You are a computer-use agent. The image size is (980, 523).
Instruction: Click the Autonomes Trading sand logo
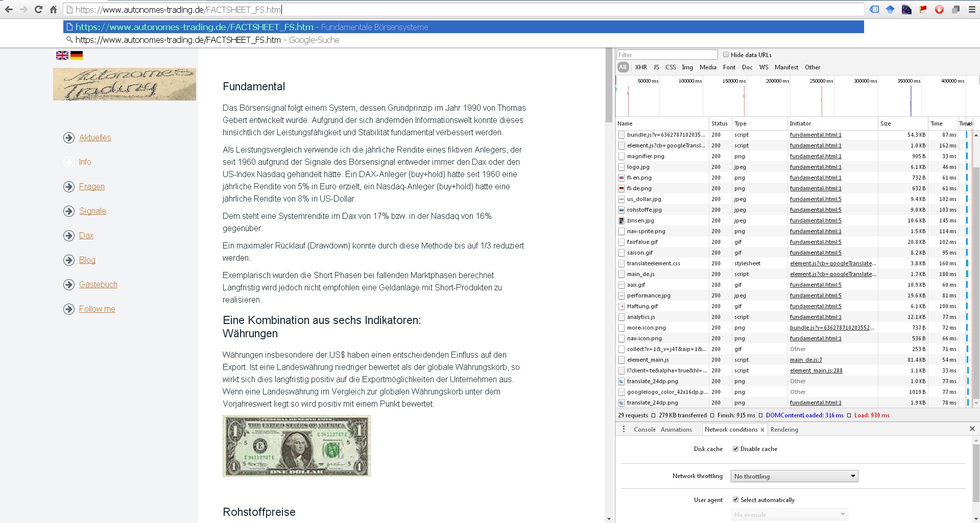click(x=125, y=84)
